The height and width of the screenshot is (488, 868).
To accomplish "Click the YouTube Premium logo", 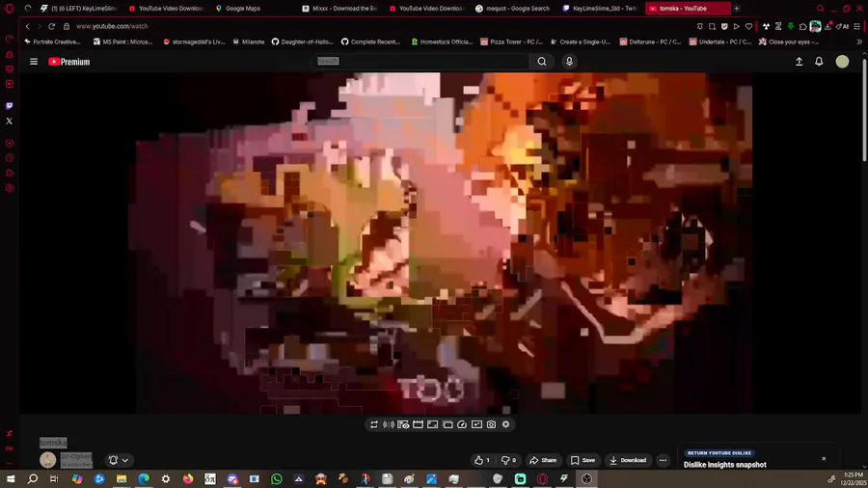I will 69,62.
